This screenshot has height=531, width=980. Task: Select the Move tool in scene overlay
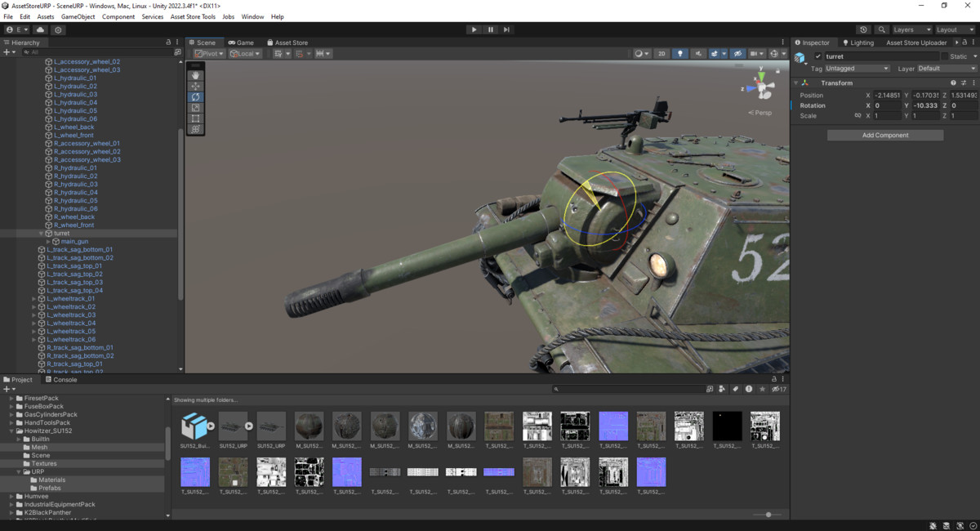[x=195, y=86]
